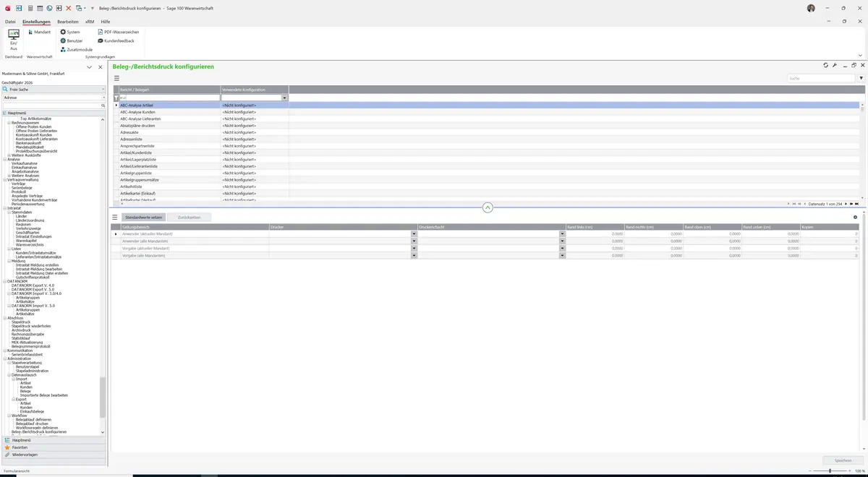The image size is (868, 477).
Task: Refresh the Beleg-/Berichtsdruck form
Action: [826, 65]
